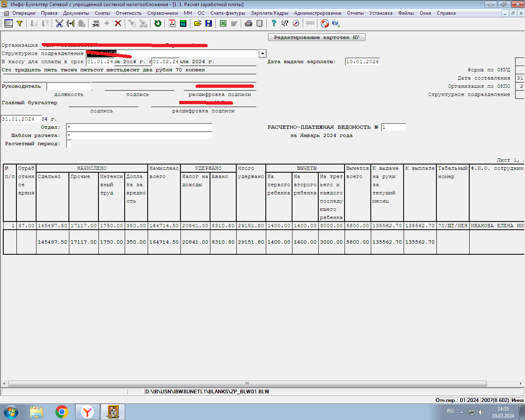
Task: Click the scissors cut icon
Action: pos(59,23)
